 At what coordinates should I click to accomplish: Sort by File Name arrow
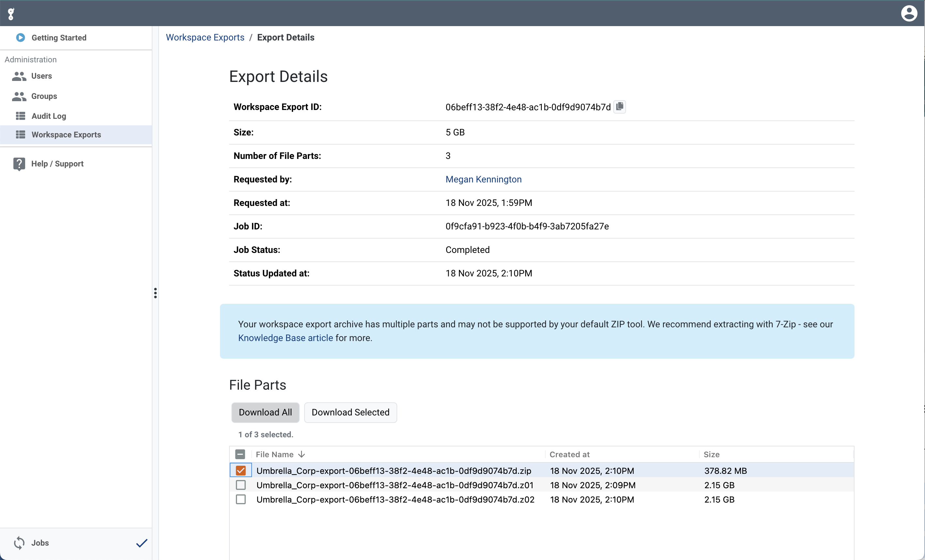click(302, 454)
